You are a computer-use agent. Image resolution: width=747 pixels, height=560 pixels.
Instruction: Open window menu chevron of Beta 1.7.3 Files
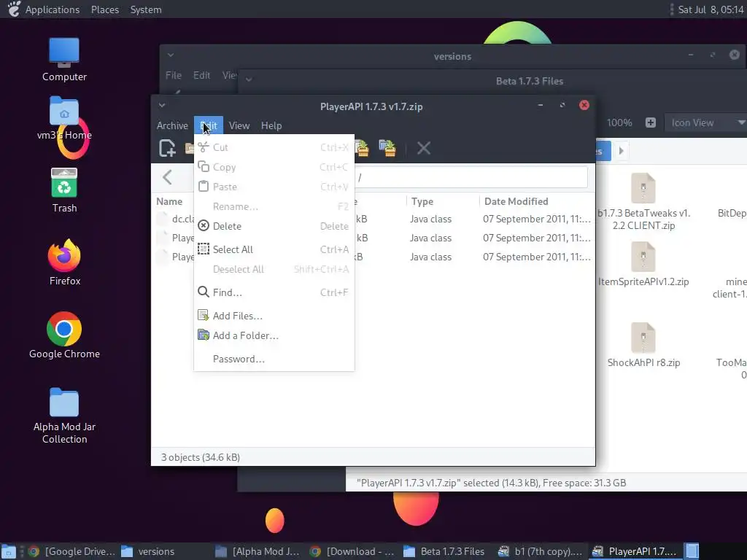[249, 79]
